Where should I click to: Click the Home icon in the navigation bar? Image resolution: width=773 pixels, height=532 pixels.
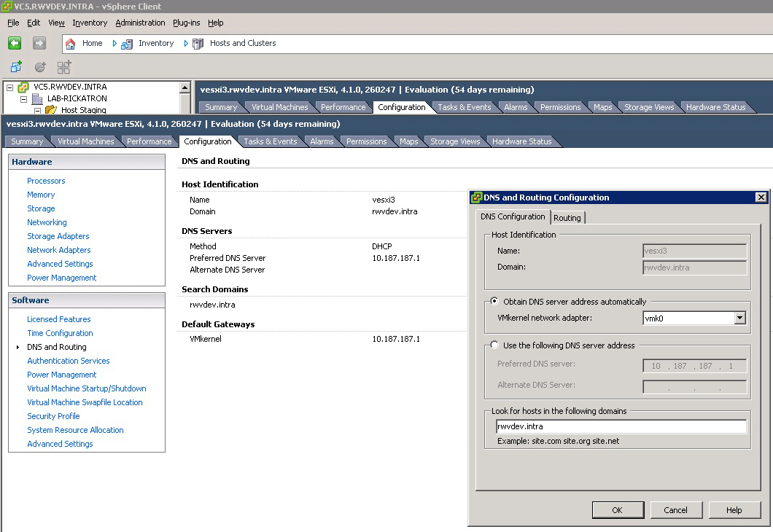tap(71, 44)
